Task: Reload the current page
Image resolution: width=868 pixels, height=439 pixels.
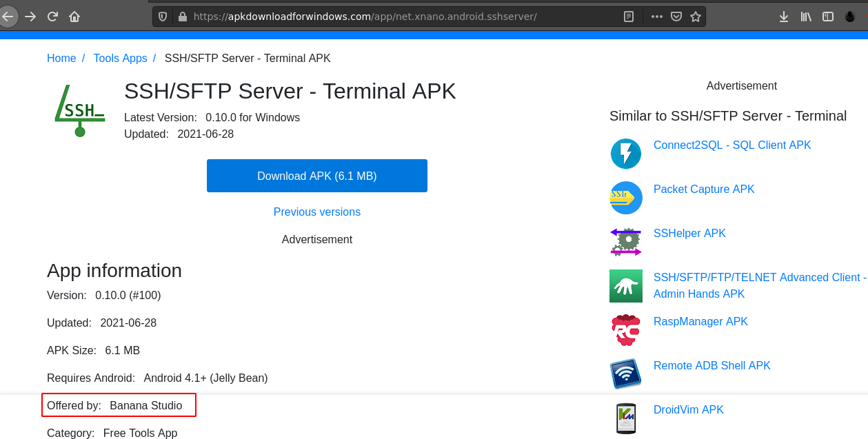Action: 52,17
